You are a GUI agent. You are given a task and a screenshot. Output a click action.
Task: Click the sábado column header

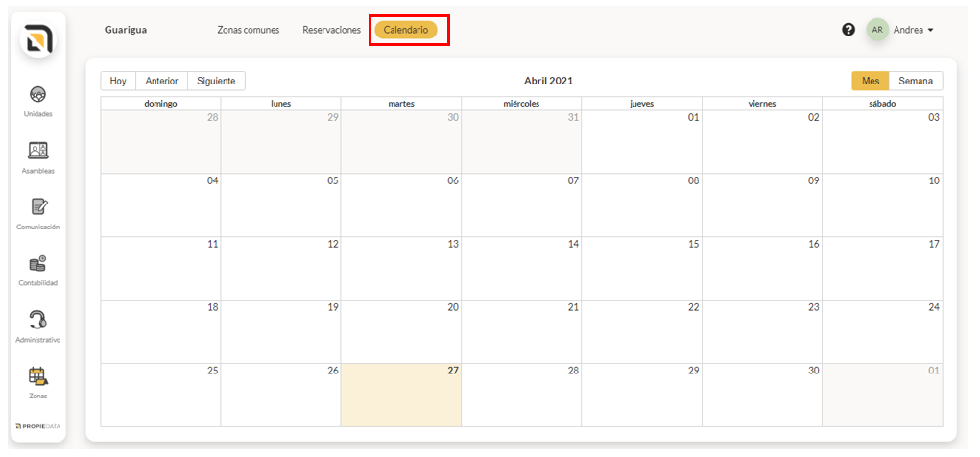click(882, 104)
